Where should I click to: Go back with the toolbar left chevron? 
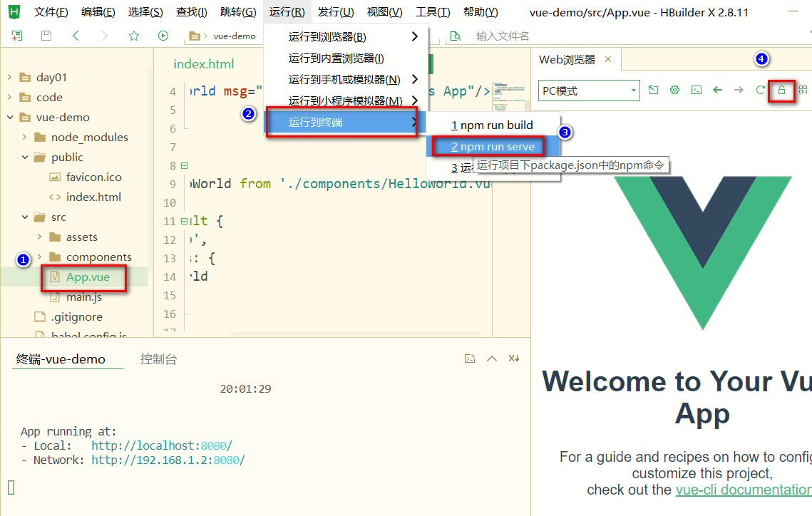(x=76, y=36)
